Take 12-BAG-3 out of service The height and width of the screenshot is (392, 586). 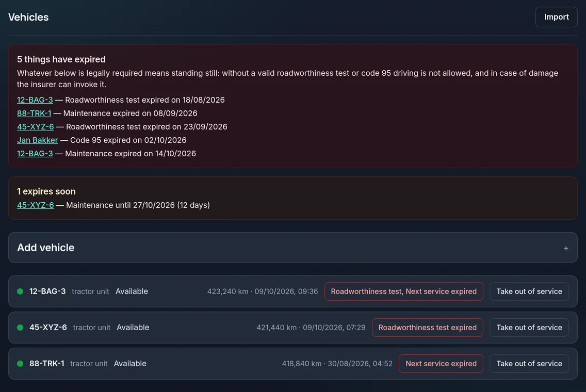(529, 291)
